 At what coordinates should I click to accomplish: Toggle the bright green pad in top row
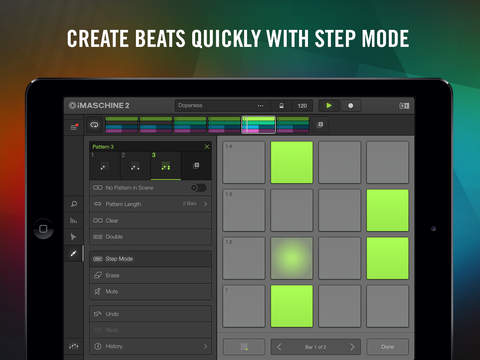[292, 162]
